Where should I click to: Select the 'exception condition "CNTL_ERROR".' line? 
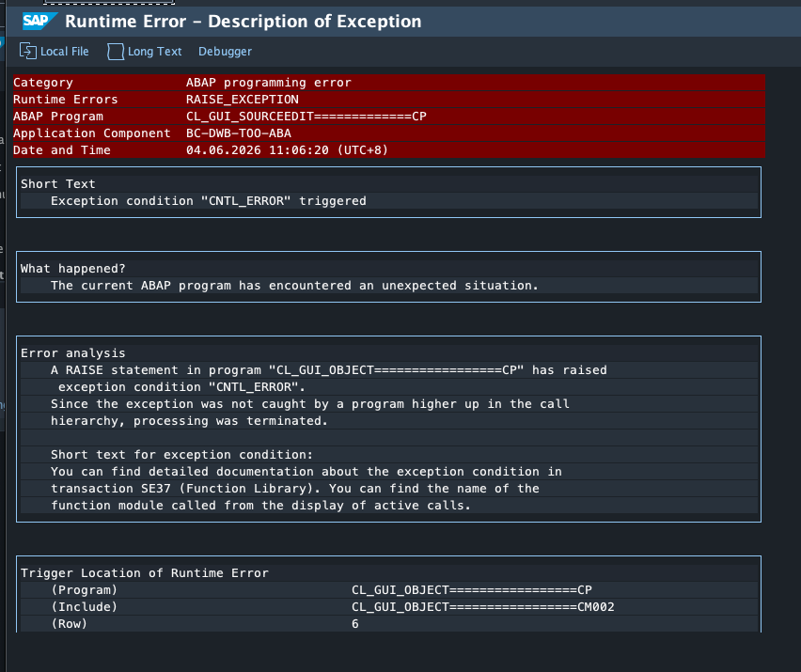click(181, 387)
